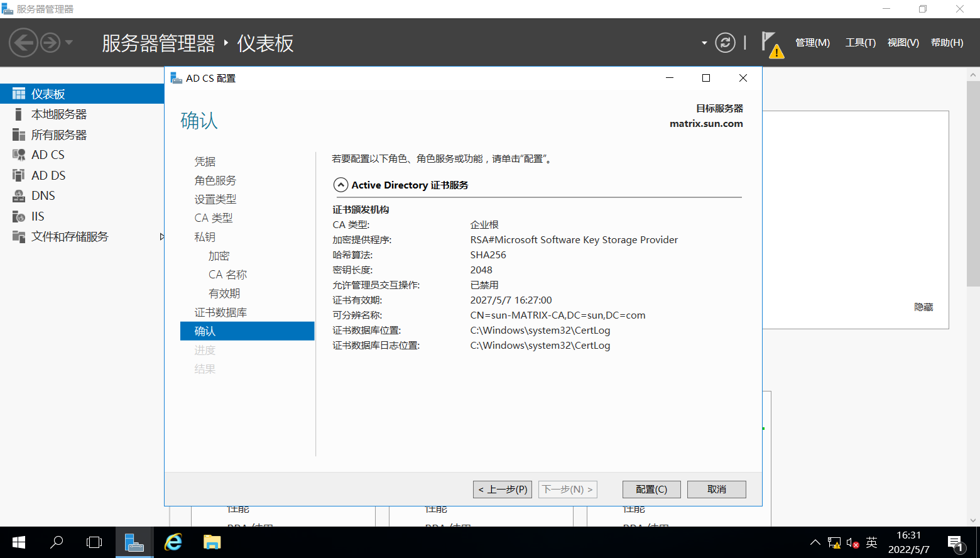Go to 凭据 step in wizard
Screen dimensions: 980x558
click(205, 161)
